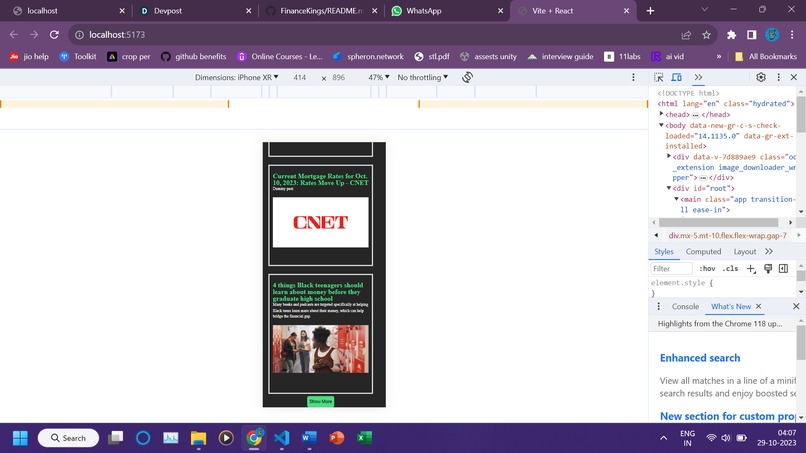Rotate the device viewport orientation
Image resolution: width=806 pixels, height=453 pixels.
click(x=467, y=77)
